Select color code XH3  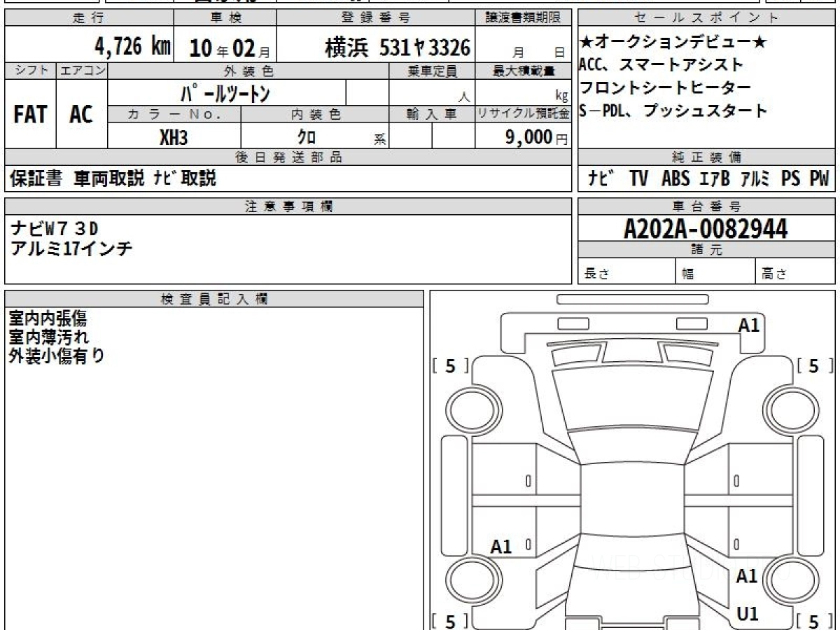[174, 137]
